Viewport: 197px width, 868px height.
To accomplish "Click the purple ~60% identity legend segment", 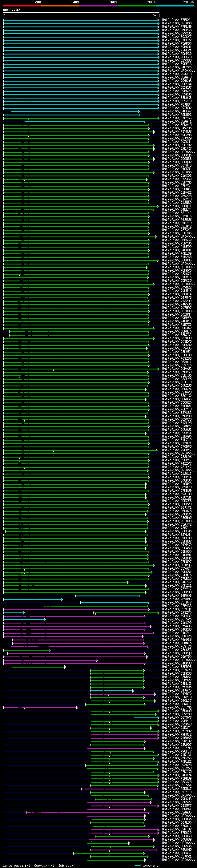I will point(99,6).
